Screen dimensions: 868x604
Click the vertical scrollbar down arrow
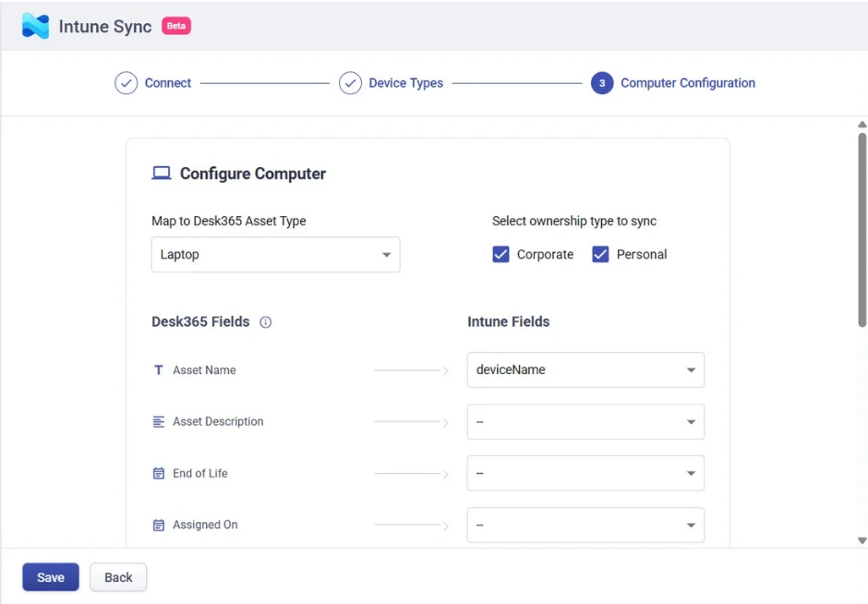coord(862,540)
